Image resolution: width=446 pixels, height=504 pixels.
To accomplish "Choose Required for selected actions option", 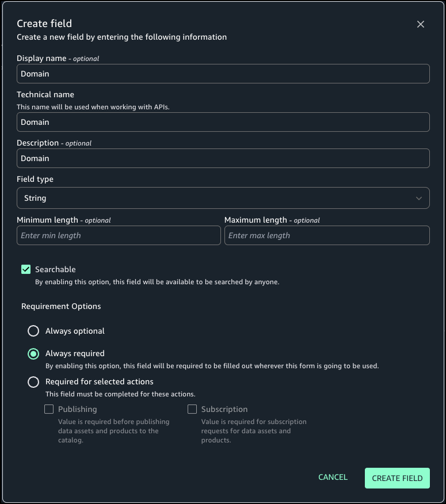I will 33,381.
